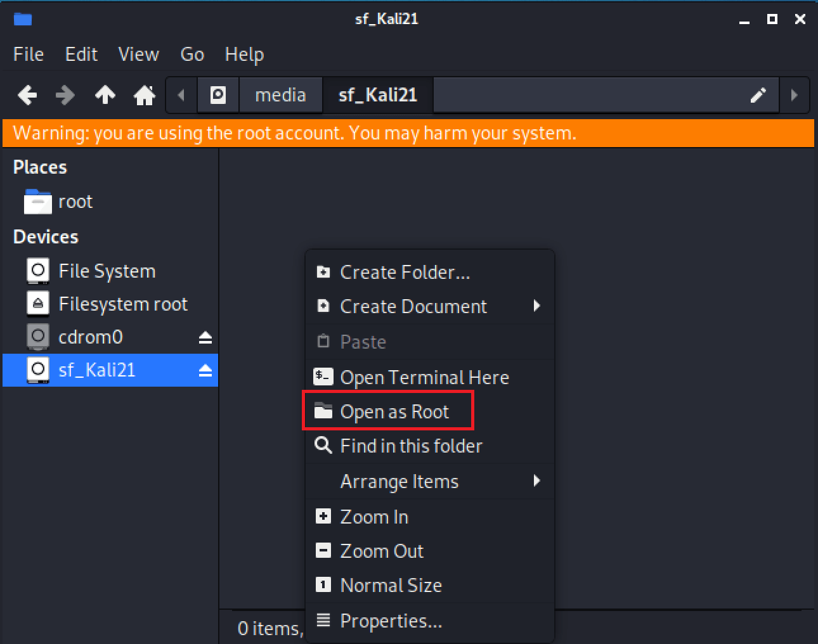Open the Go menu
Viewport: 818px width, 644px height.
192,55
